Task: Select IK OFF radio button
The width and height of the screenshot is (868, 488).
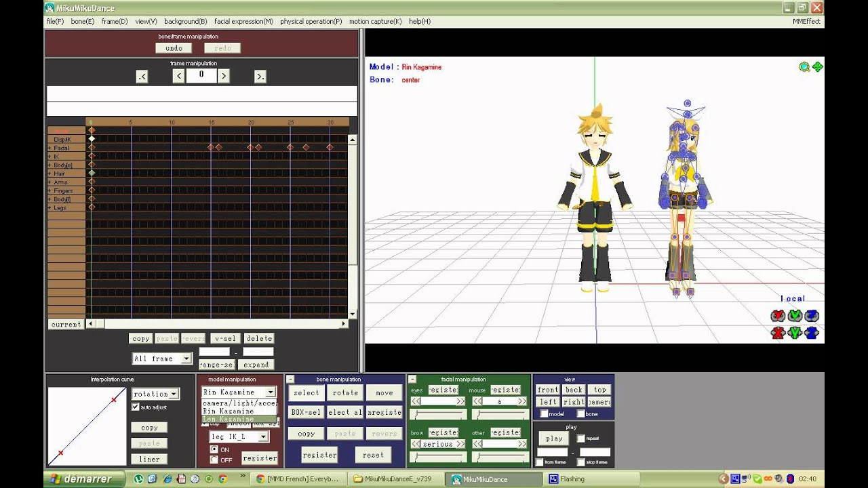Action: (x=214, y=460)
